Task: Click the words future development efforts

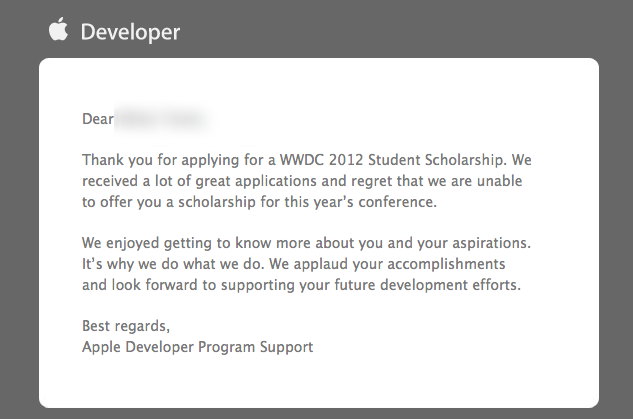Action: [x=428, y=285]
